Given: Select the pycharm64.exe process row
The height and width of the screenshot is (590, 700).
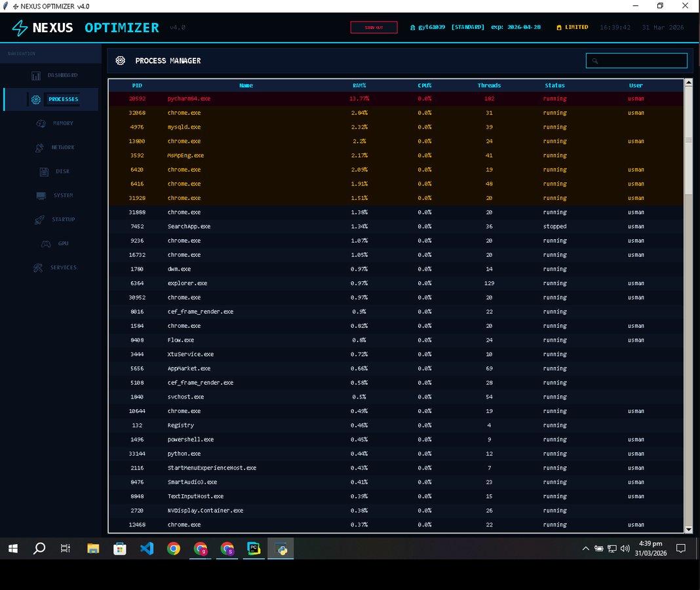Looking at the screenshot, I should tap(396, 99).
